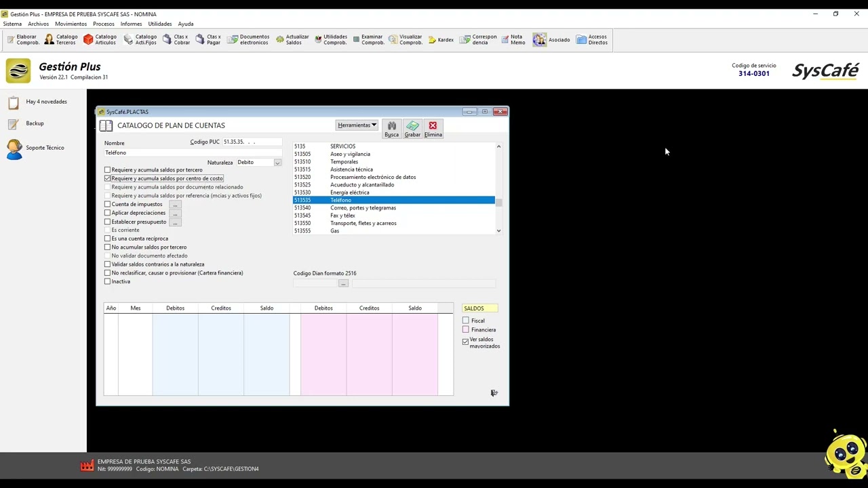The height and width of the screenshot is (488, 868).
Task: Toggle 'Inactiva' checkbox
Action: [x=107, y=281]
